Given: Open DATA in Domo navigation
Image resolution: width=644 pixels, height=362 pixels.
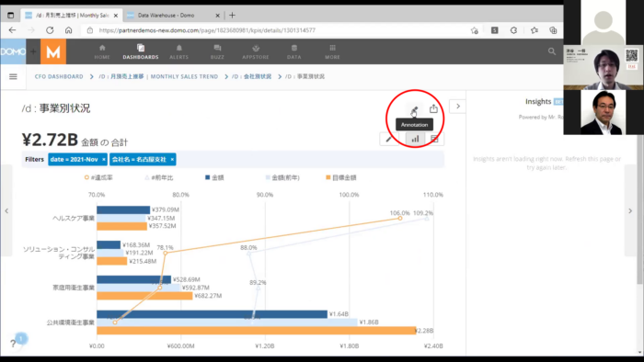Looking at the screenshot, I should pos(294,52).
